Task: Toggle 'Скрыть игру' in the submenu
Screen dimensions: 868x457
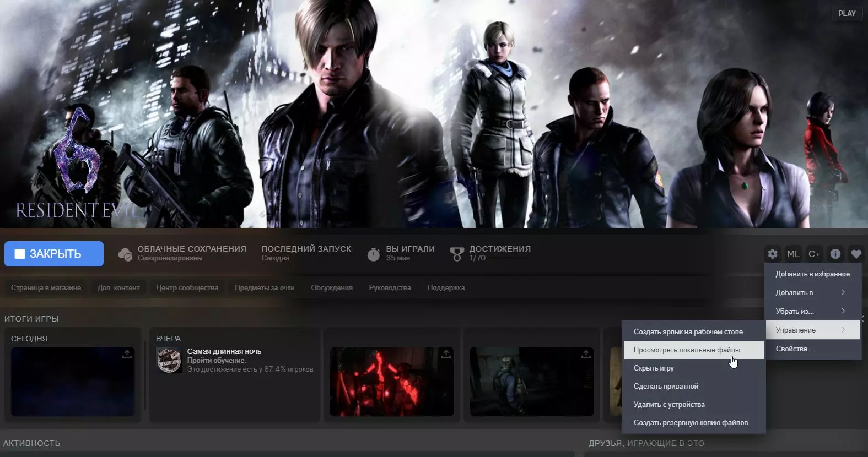Action: coord(654,368)
